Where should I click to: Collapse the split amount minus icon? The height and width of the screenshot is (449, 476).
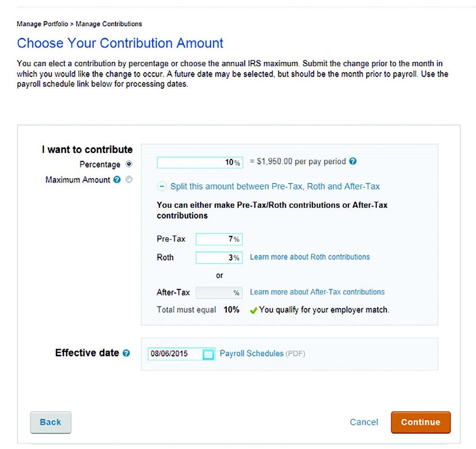[162, 186]
